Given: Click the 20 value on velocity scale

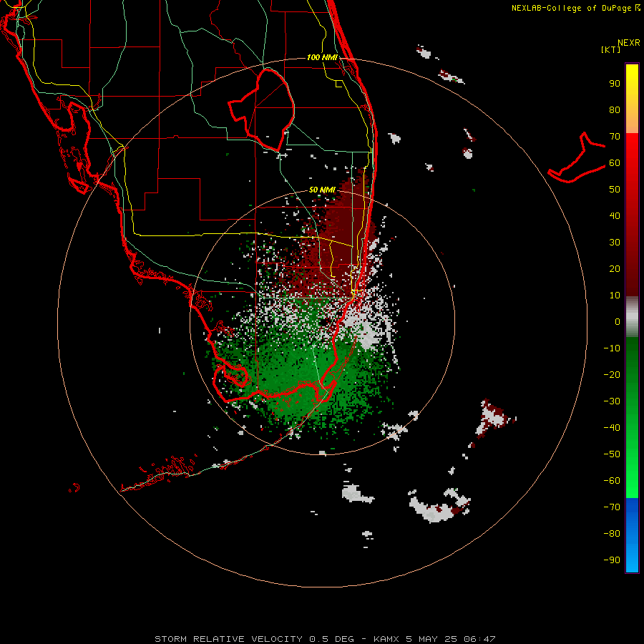Looking at the screenshot, I should 615,269.
